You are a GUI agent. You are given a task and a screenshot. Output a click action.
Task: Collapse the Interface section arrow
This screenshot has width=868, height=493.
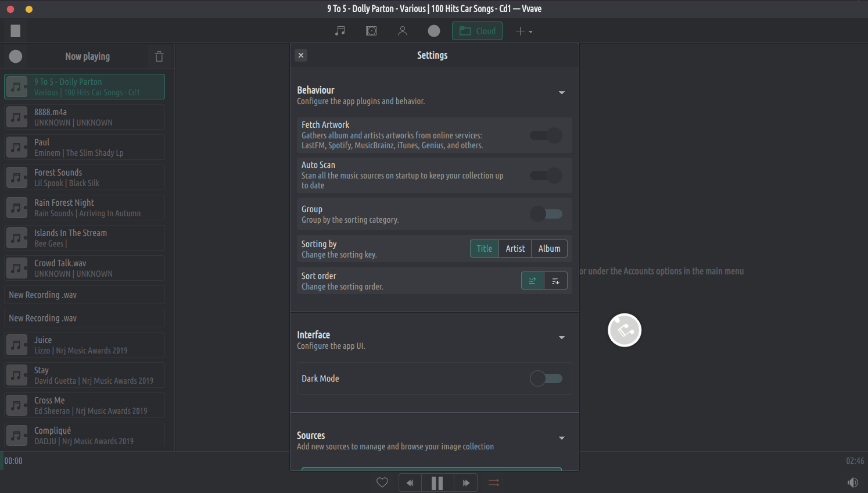562,338
